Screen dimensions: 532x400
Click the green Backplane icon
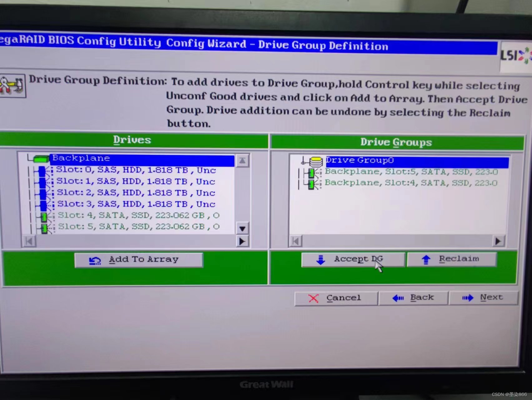(41, 159)
